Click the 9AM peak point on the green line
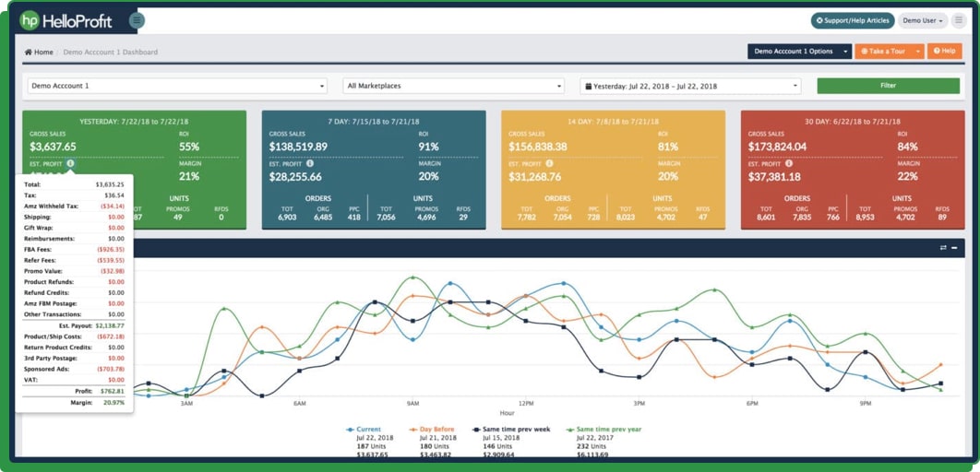Image resolution: width=980 pixels, height=472 pixels. coord(412,277)
